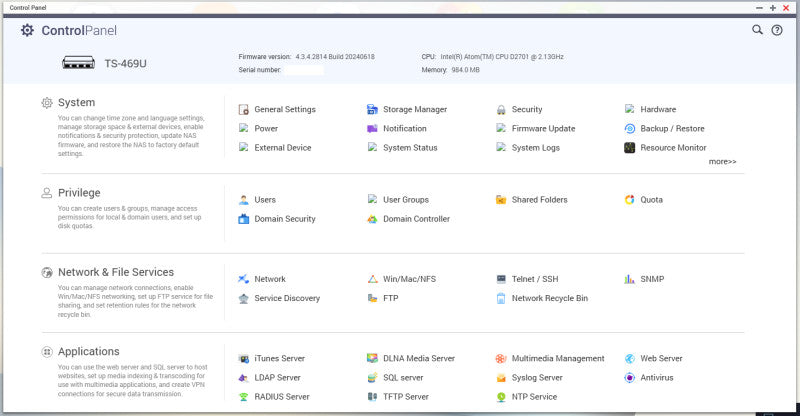Click the FTP icon

372,298
